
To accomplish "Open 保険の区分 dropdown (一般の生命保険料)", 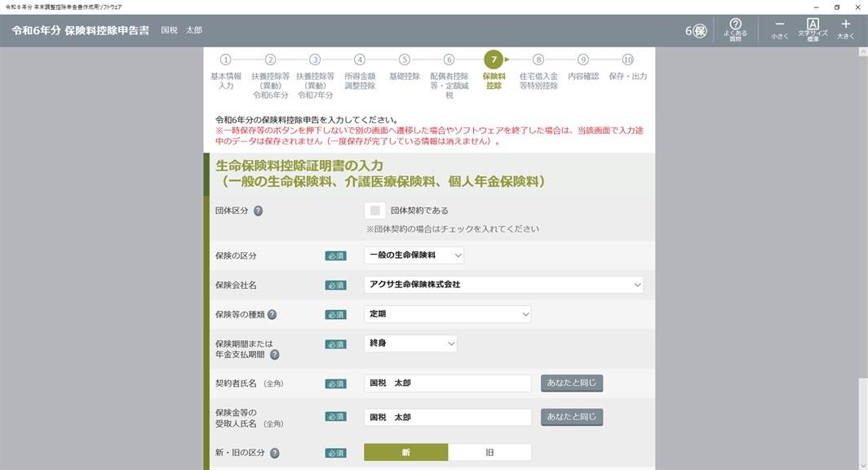I will tap(414, 255).
